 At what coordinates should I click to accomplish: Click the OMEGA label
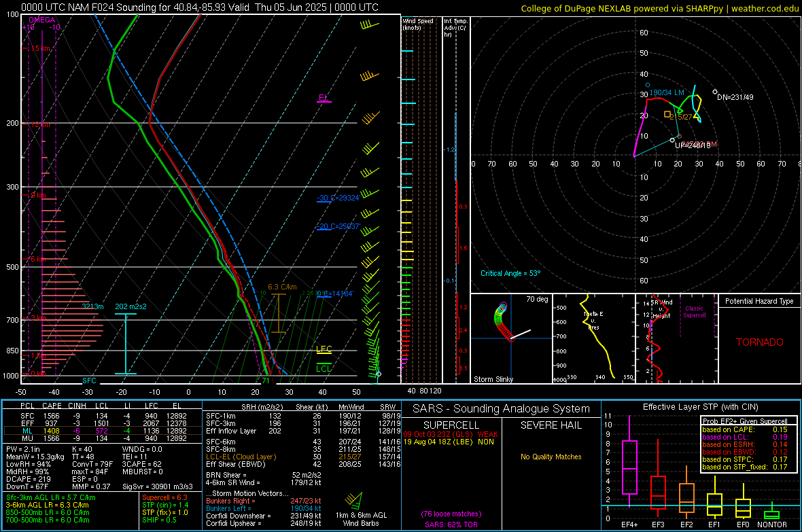pos(41,20)
